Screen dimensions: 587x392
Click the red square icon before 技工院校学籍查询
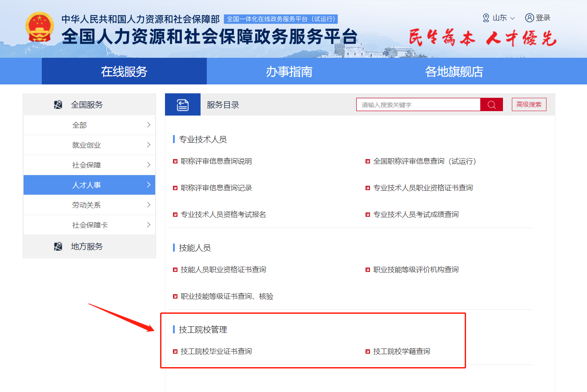[x=367, y=351]
